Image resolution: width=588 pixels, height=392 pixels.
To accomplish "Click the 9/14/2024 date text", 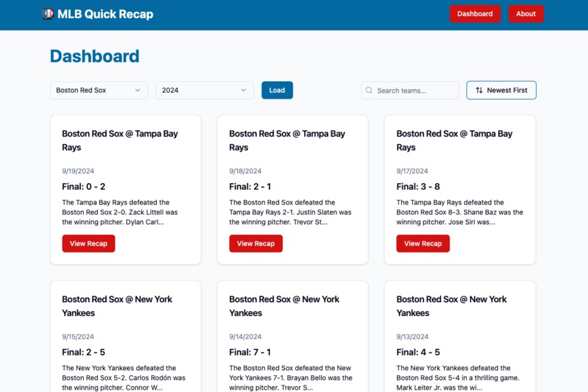I will [x=245, y=337].
